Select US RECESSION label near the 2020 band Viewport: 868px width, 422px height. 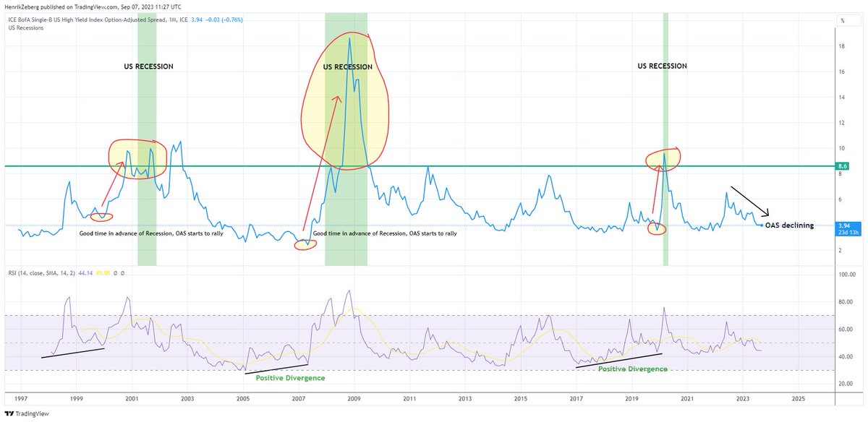[662, 66]
